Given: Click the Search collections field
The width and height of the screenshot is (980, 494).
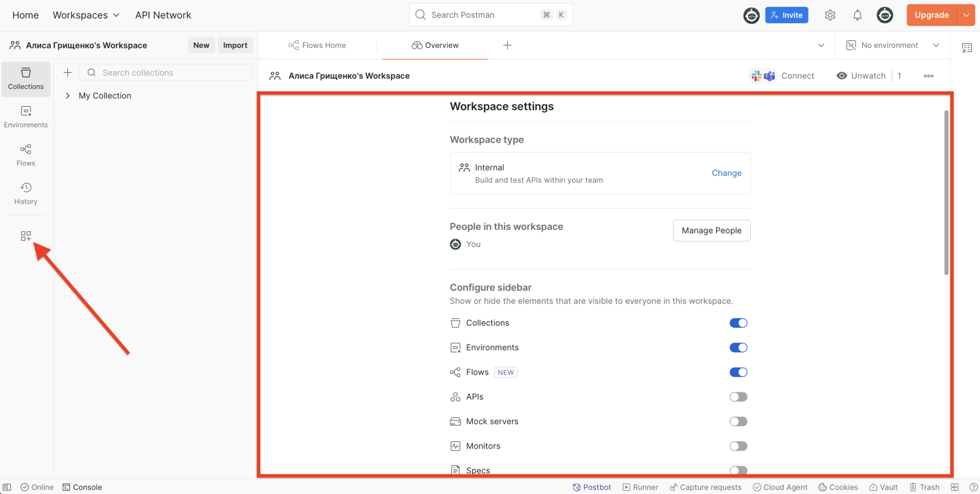Looking at the screenshot, I should tap(166, 72).
